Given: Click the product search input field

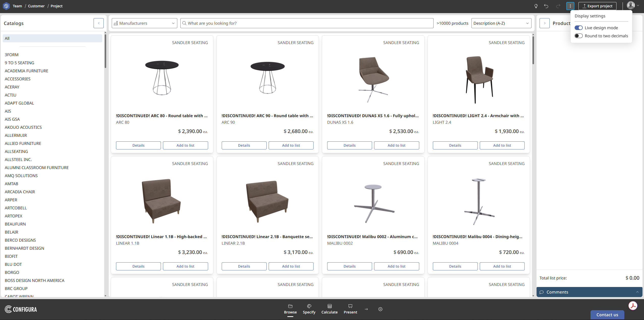Looking at the screenshot, I should click(x=307, y=23).
